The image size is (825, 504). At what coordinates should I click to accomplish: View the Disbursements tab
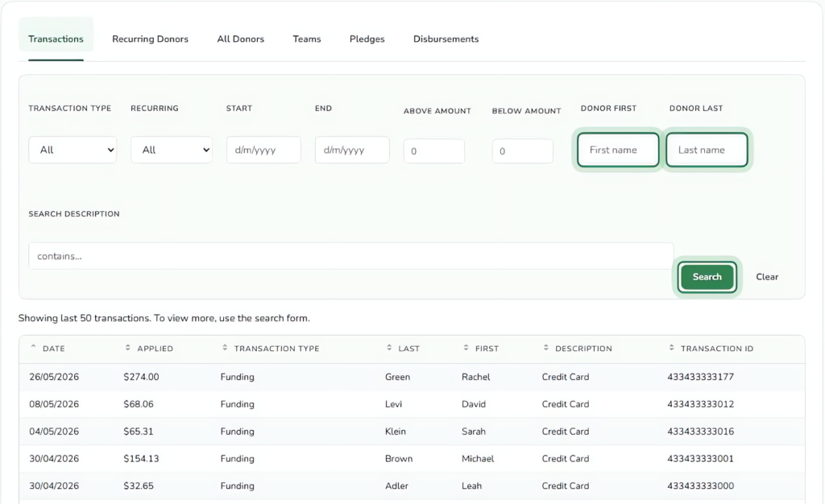coord(446,39)
